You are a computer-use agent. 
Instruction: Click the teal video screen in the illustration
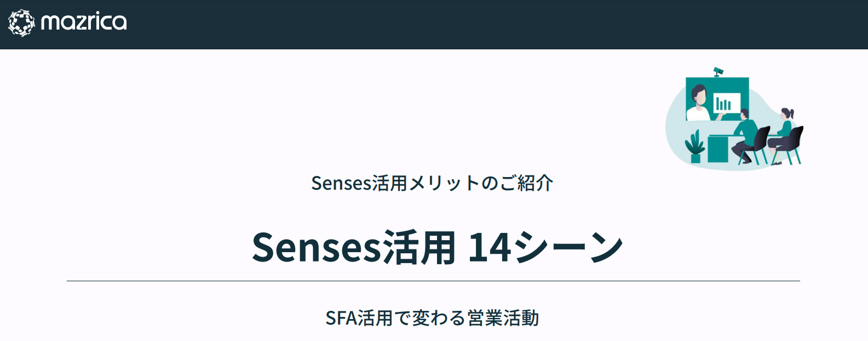coord(717,99)
